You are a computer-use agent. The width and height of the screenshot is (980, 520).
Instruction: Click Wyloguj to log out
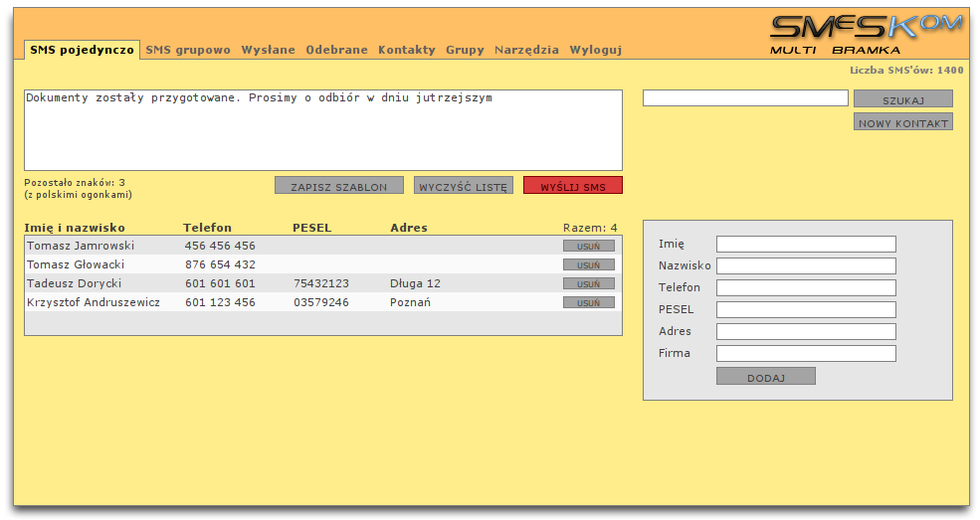595,50
